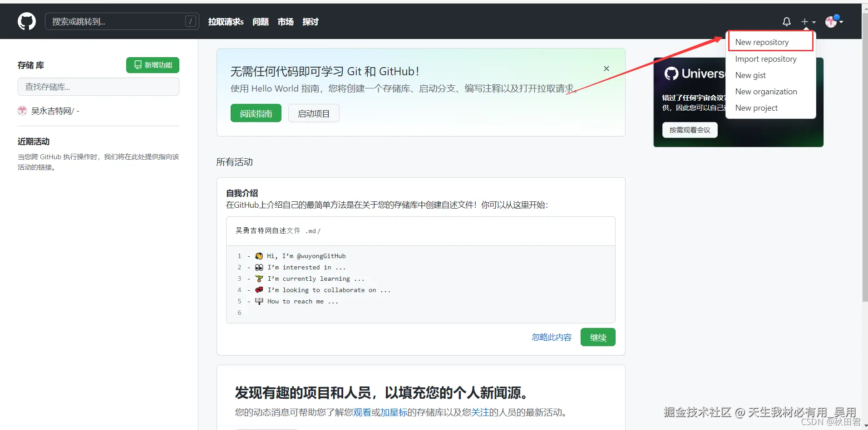This screenshot has width=868, height=430.
Task: Click the '/' shortcut badge in the search bar
Action: pos(191,21)
